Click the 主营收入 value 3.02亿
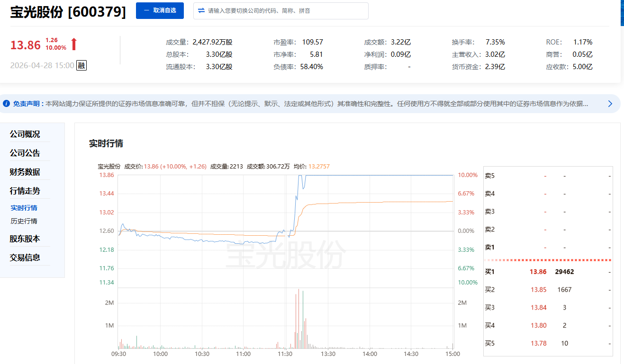The width and height of the screenshot is (624, 364). 495,54
